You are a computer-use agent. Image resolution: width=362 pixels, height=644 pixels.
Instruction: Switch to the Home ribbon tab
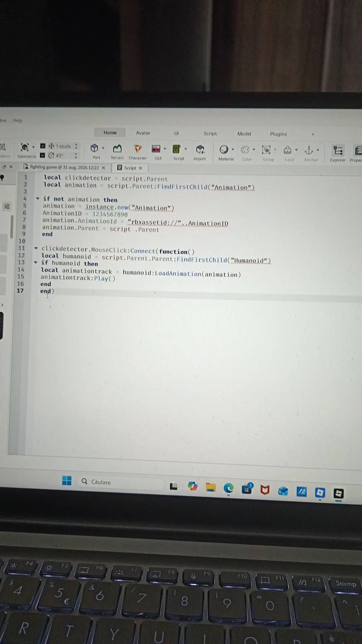[x=110, y=133]
